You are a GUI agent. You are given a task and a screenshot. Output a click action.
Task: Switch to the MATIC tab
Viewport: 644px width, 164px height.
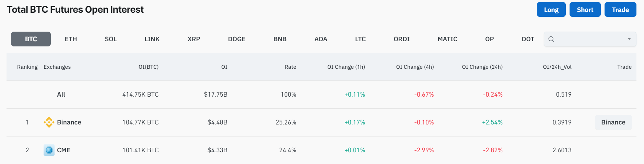447,39
